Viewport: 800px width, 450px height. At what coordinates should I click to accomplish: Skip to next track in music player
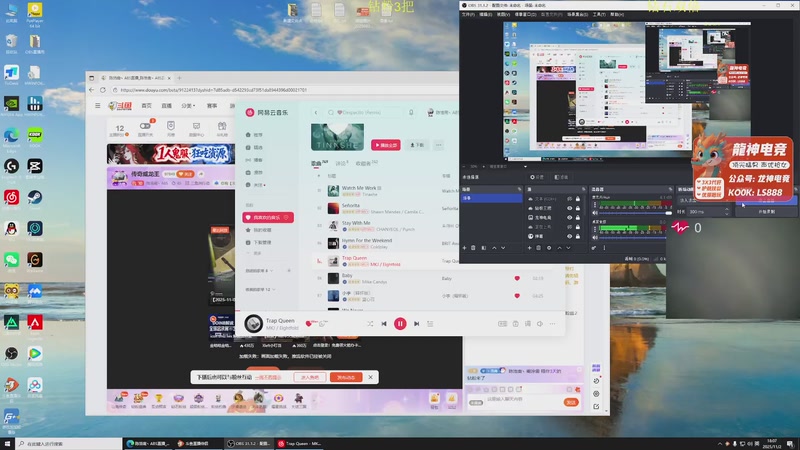click(x=416, y=323)
